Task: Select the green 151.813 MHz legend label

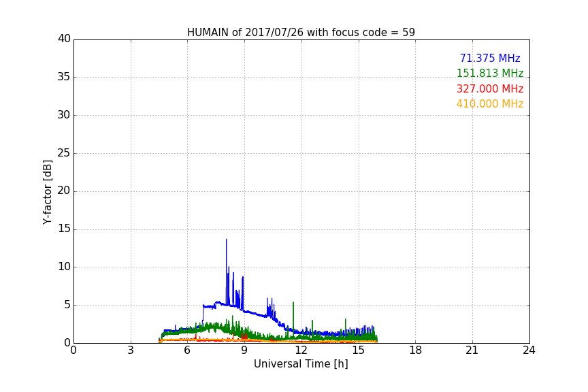Action: 490,73
